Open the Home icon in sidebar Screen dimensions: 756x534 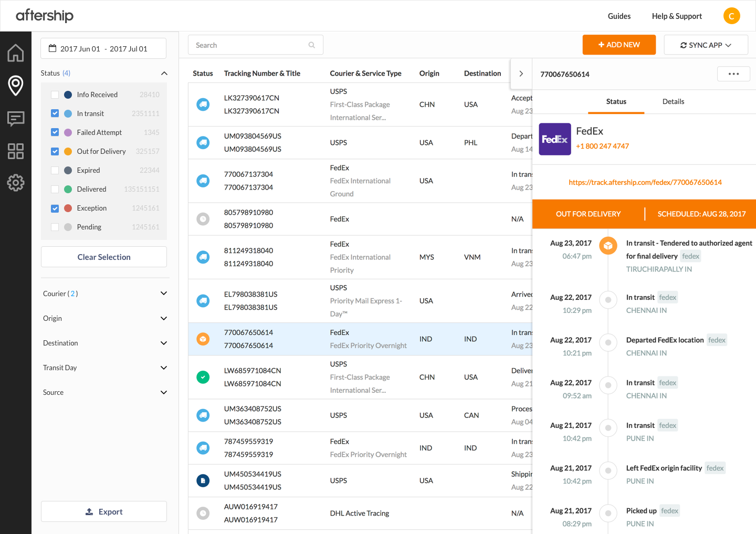click(x=16, y=53)
